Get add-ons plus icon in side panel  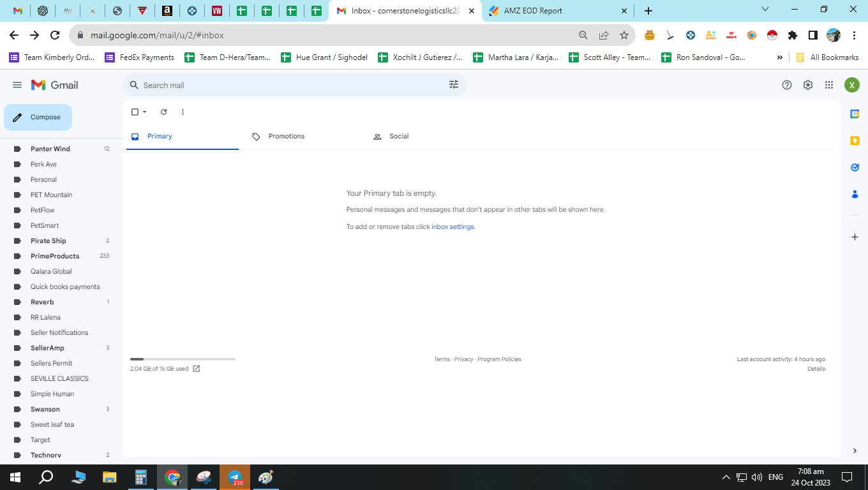click(x=855, y=237)
